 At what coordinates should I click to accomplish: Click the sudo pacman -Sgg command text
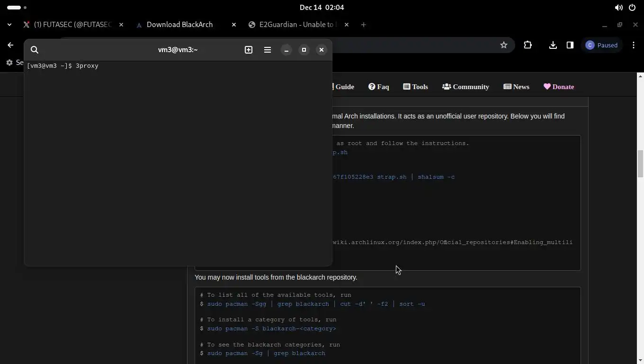[x=316, y=304]
